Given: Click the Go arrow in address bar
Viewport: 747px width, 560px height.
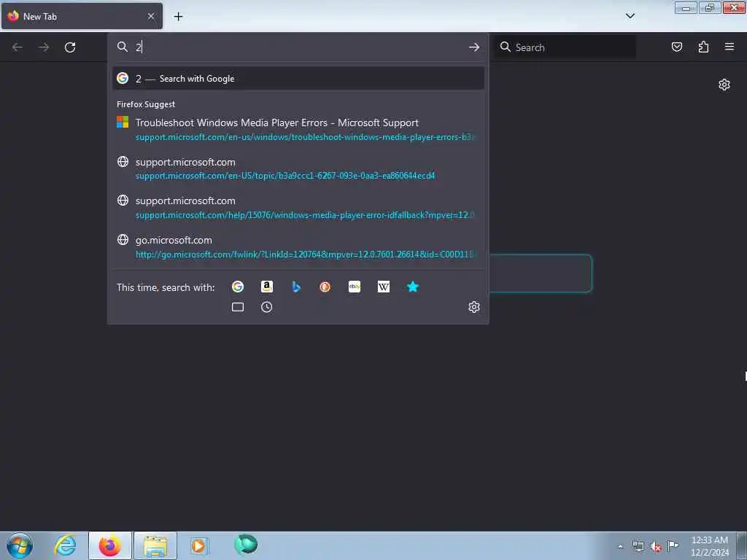Looking at the screenshot, I should tap(473, 47).
